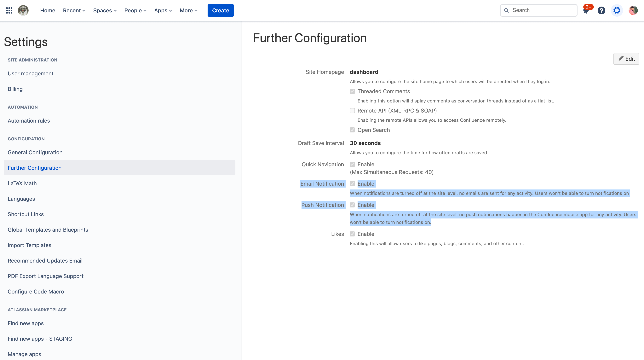Click the Edit pencil button
Viewport: 644px width, 360px height.
626,59
